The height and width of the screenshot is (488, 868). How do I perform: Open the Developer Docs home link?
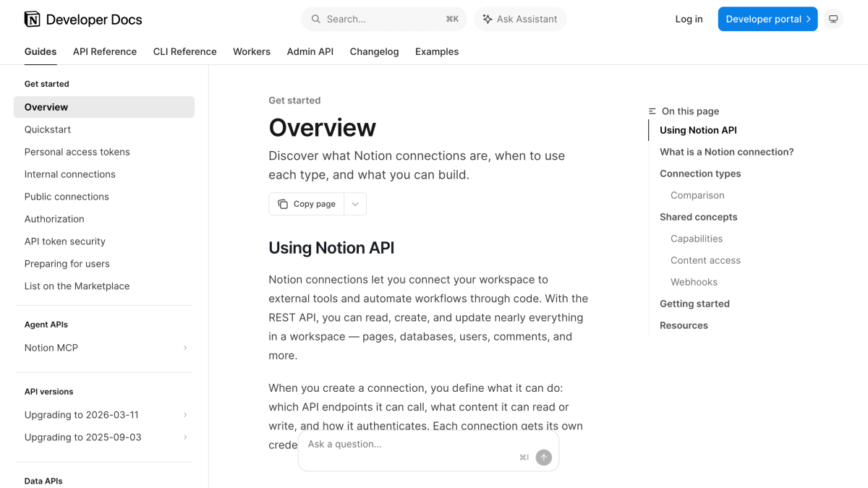[x=83, y=20]
